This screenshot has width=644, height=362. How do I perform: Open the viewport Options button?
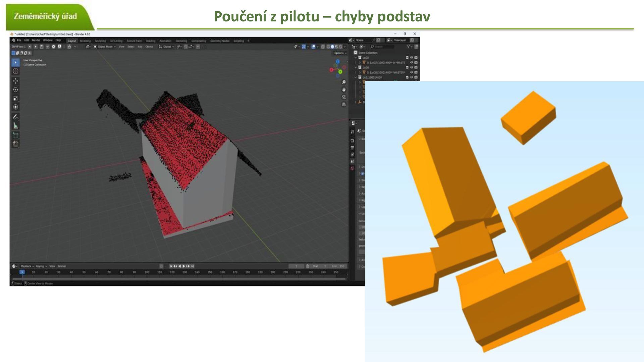pyautogui.click(x=340, y=53)
